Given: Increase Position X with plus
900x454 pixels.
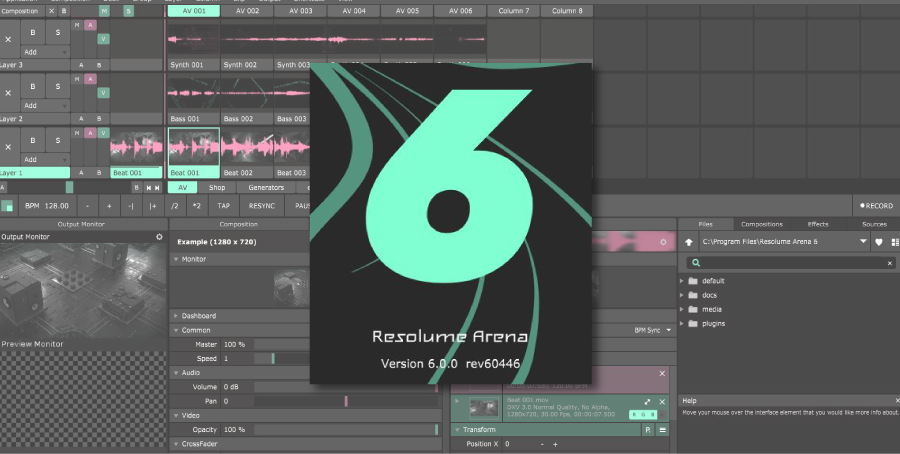Looking at the screenshot, I should tap(555, 444).
